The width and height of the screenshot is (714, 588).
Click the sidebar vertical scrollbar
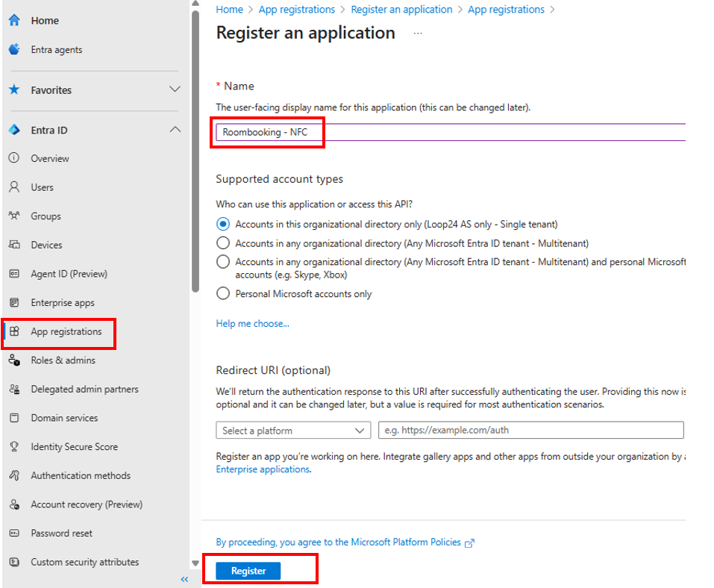(x=195, y=149)
